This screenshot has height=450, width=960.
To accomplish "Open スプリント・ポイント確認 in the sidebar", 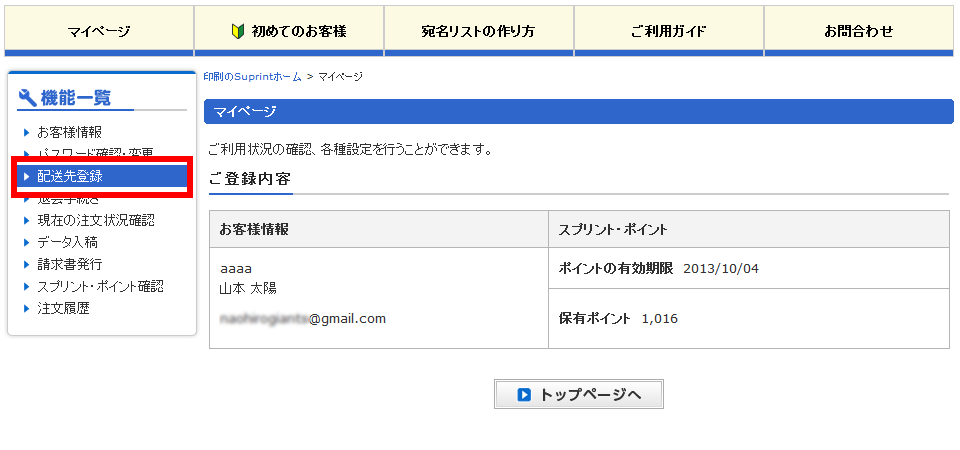I will coord(100,286).
